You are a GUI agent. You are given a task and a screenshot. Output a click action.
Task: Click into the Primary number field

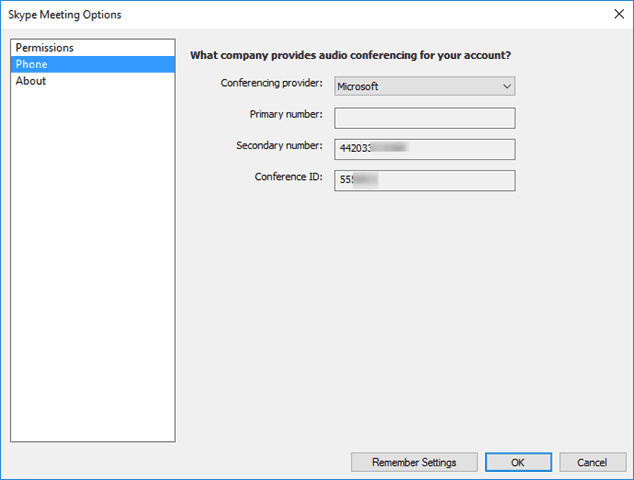425,118
